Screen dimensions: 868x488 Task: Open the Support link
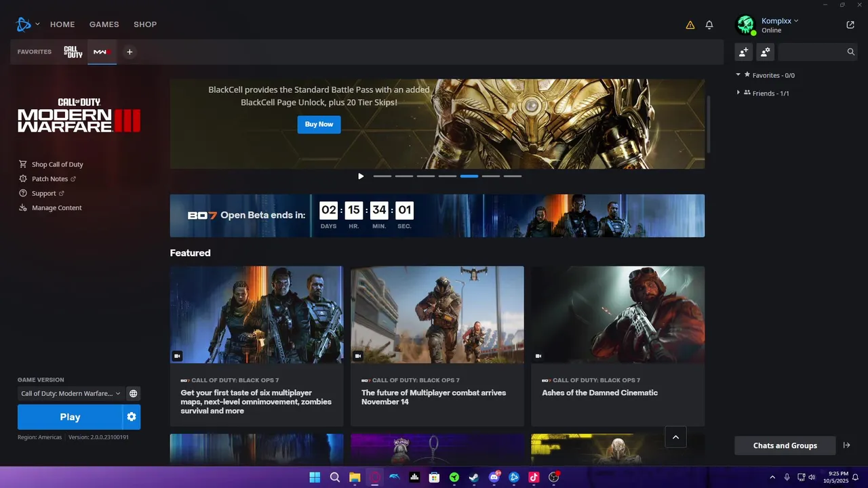tap(42, 193)
